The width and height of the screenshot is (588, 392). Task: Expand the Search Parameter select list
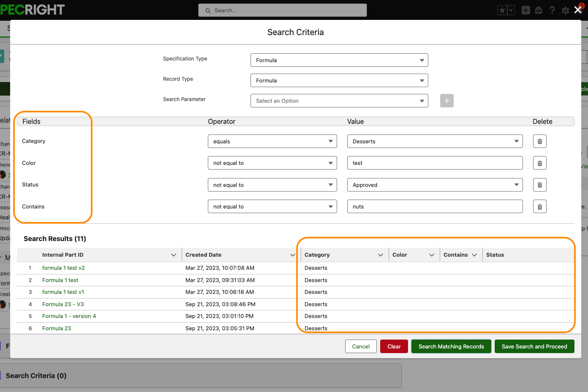tap(339, 101)
